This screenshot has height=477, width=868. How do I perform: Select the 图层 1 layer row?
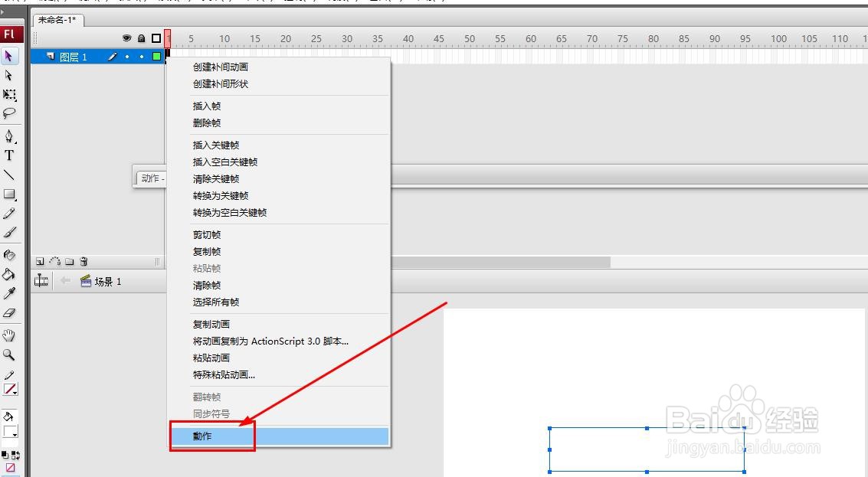[97, 57]
